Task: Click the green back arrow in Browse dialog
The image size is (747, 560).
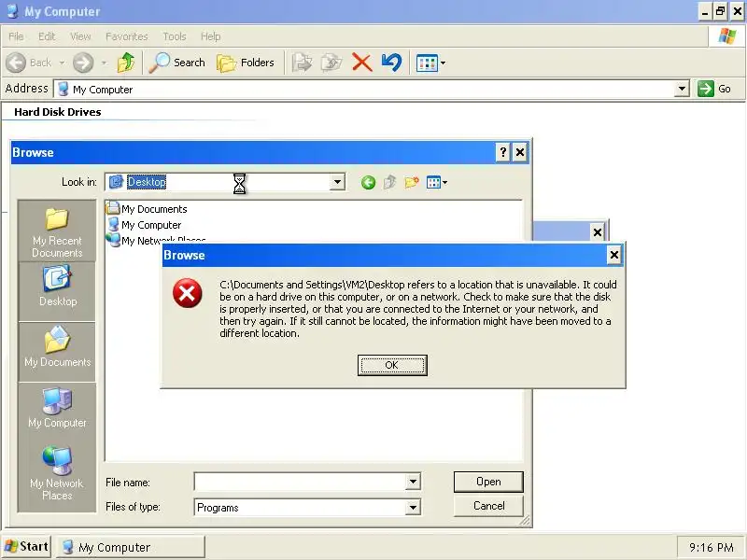Action: click(x=368, y=182)
